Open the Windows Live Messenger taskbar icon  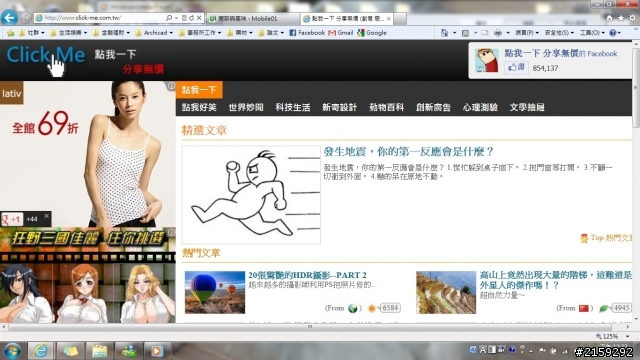click(x=129, y=351)
